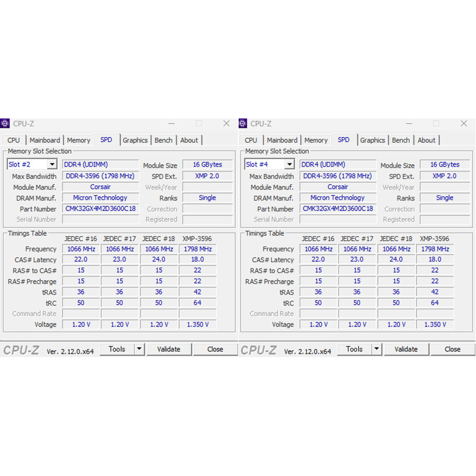Expand Tools dropdown arrow in left window

pos(139,349)
